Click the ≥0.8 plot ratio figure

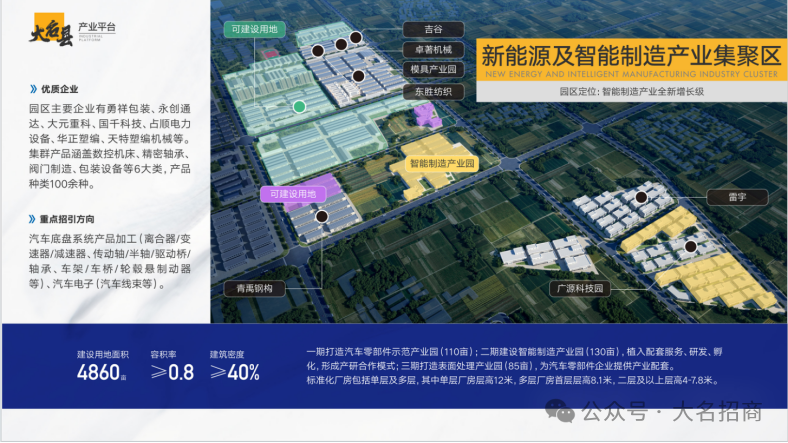pos(172,373)
